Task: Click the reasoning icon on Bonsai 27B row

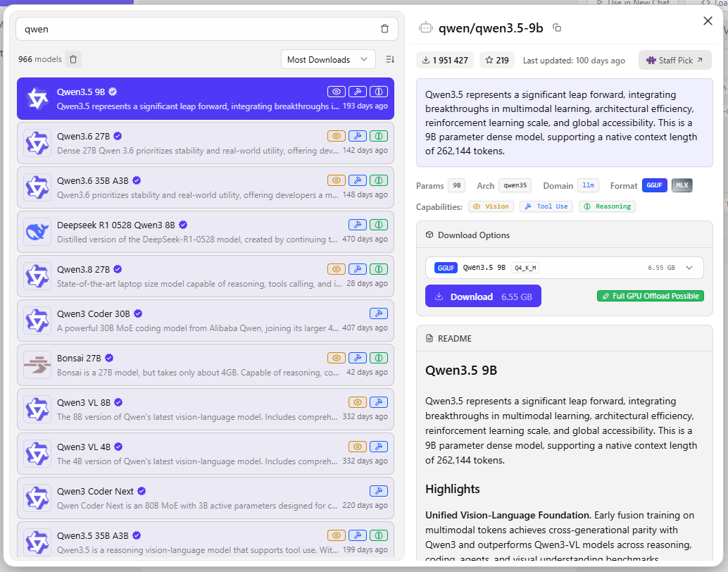Action: (x=379, y=358)
